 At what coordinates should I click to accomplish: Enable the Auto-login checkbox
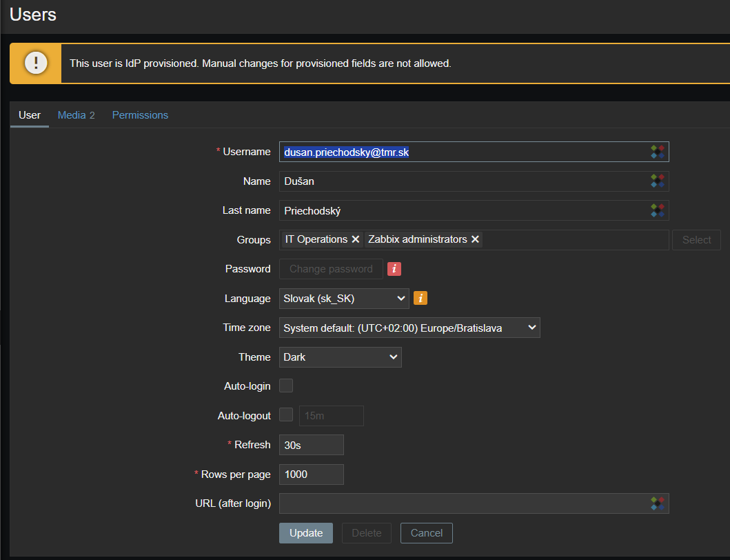pos(286,386)
